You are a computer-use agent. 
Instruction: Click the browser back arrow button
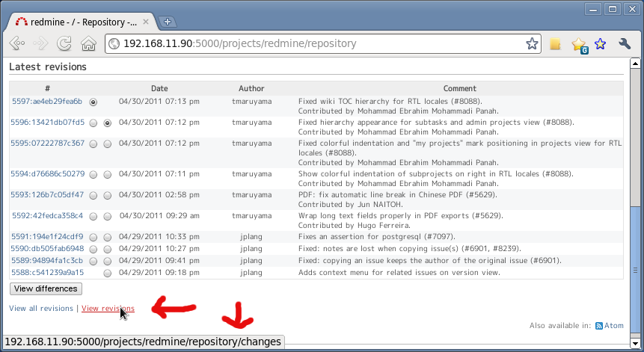16,44
